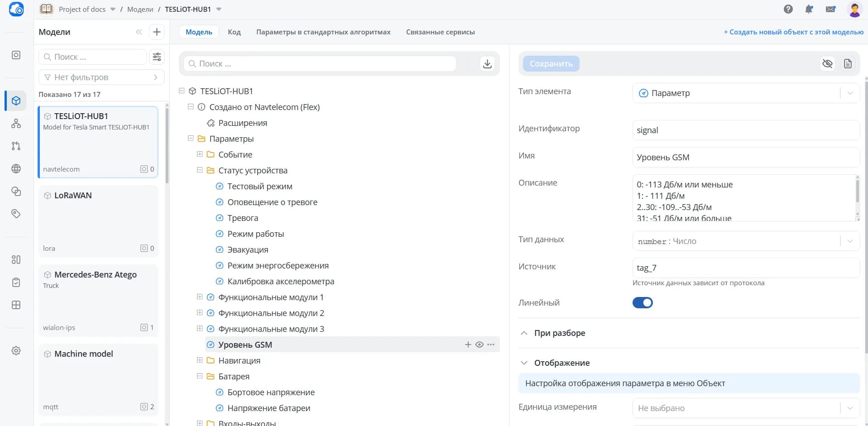The image size is (868, 426).
Task: Click the Сохранить button
Action: (551, 64)
